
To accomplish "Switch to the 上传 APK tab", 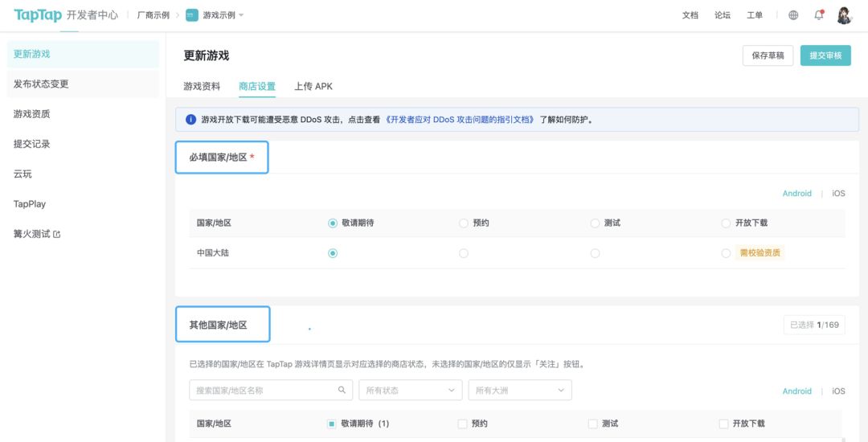I will (x=313, y=87).
